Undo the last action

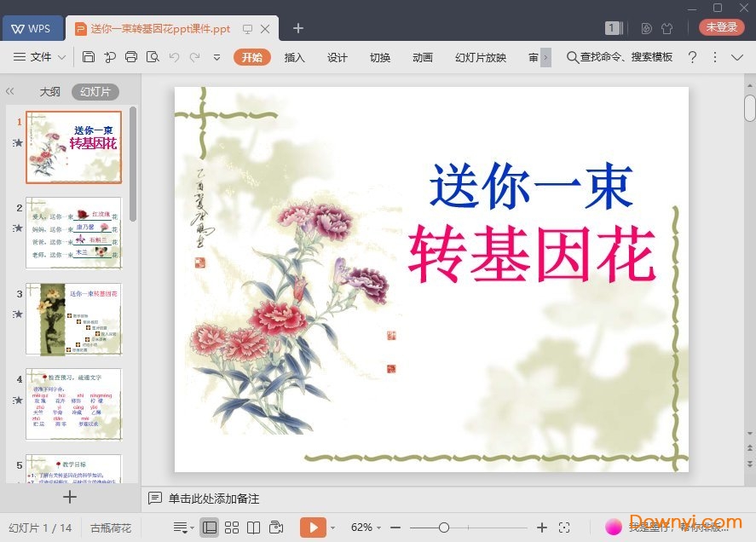pyautogui.click(x=175, y=57)
